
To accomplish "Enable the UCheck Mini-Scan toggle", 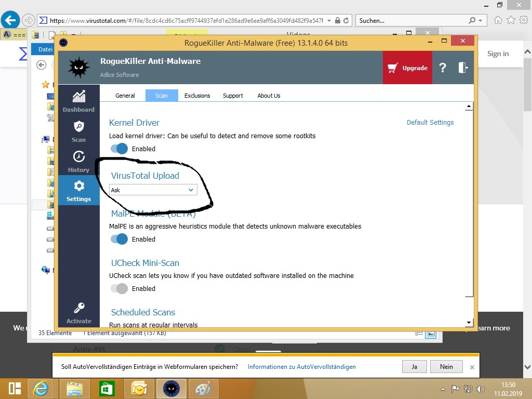I will coord(119,288).
